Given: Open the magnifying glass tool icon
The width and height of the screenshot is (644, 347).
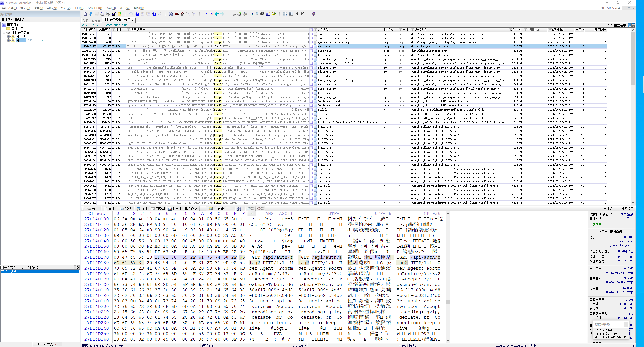Looking at the screenshot, I should pos(257,14).
